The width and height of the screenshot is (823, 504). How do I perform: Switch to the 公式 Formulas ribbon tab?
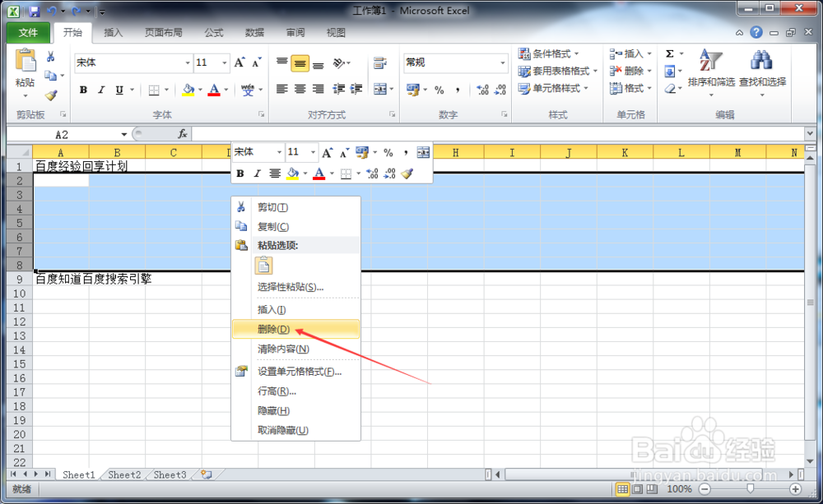pos(214,33)
